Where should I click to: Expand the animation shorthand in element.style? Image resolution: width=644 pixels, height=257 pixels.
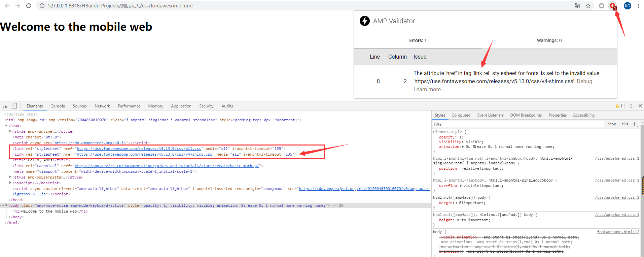(x=463, y=147)
